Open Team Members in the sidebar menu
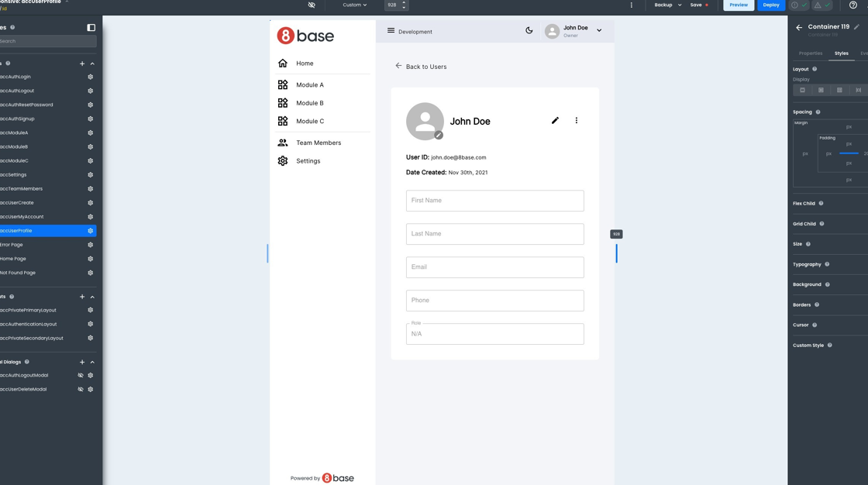 click(318, 143)
